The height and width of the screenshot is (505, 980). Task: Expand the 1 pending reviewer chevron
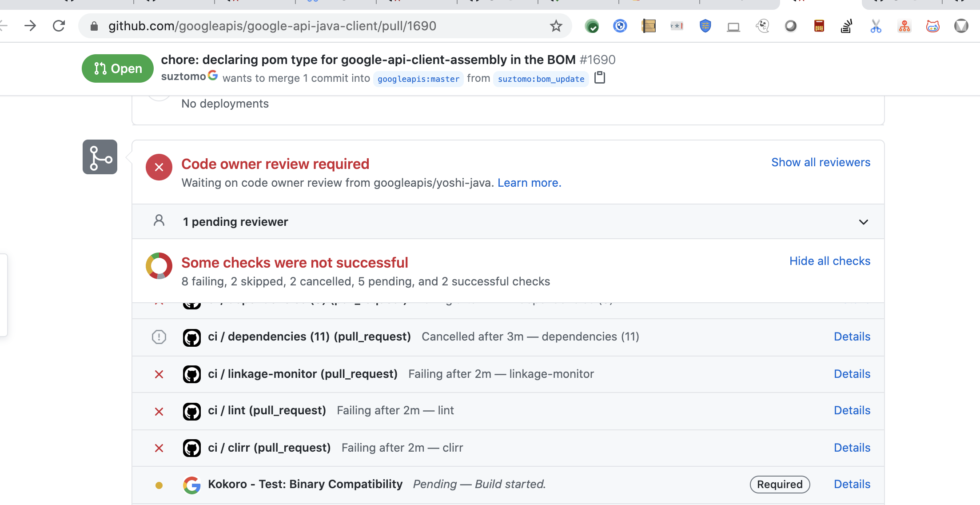tap(863, 222)
